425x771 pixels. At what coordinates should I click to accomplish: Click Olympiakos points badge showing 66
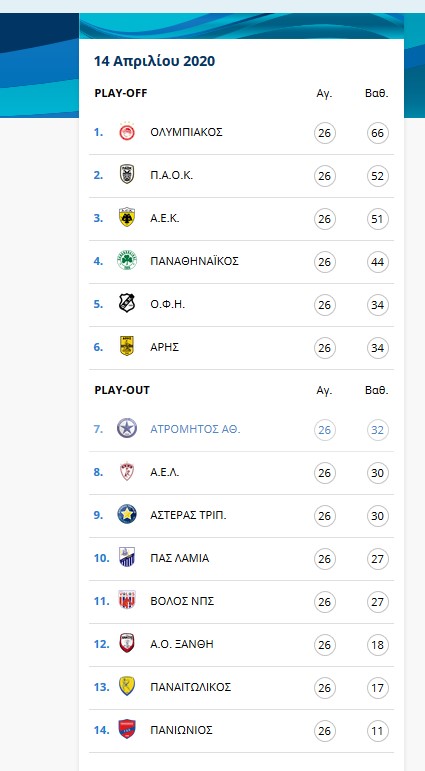378,133
